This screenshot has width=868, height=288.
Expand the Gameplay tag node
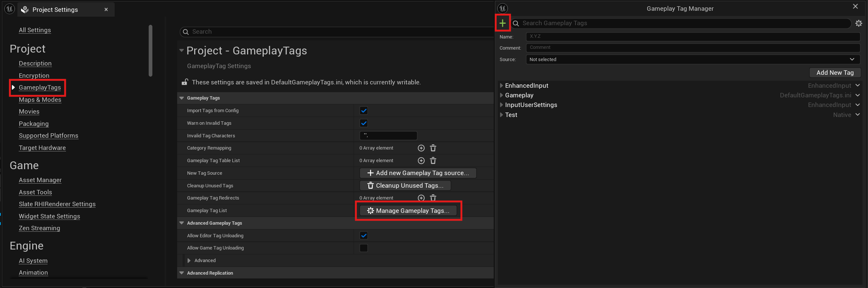coord(501,95)
